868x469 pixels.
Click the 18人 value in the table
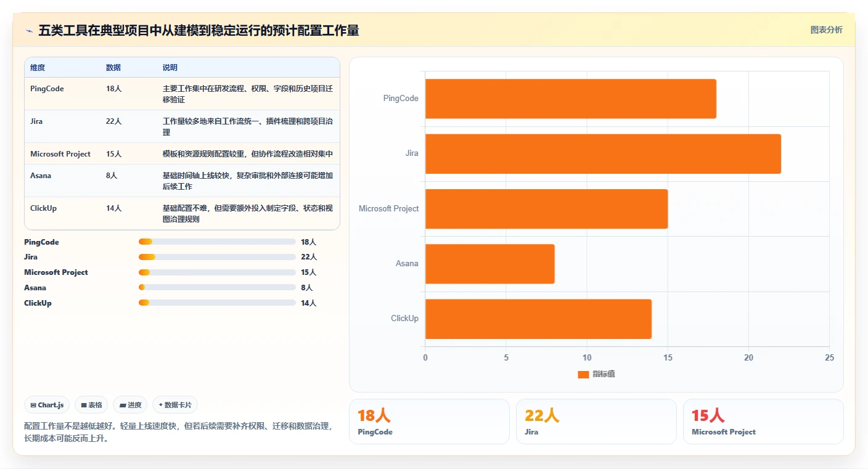[114, 89]
